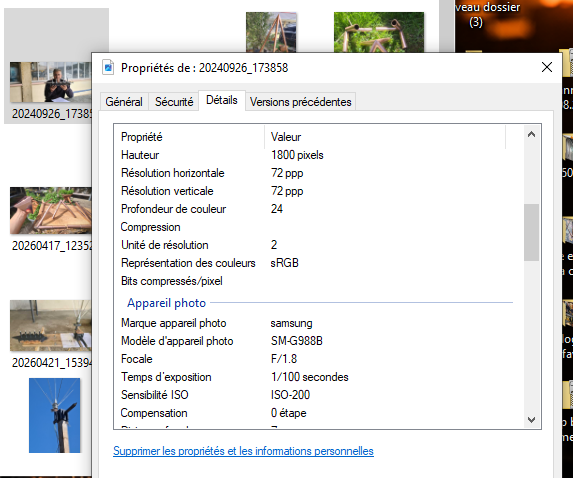Viewport: 573px width, 478px height.
Task: Click the 20260421_1539 file name label
Action: (52, 363)
